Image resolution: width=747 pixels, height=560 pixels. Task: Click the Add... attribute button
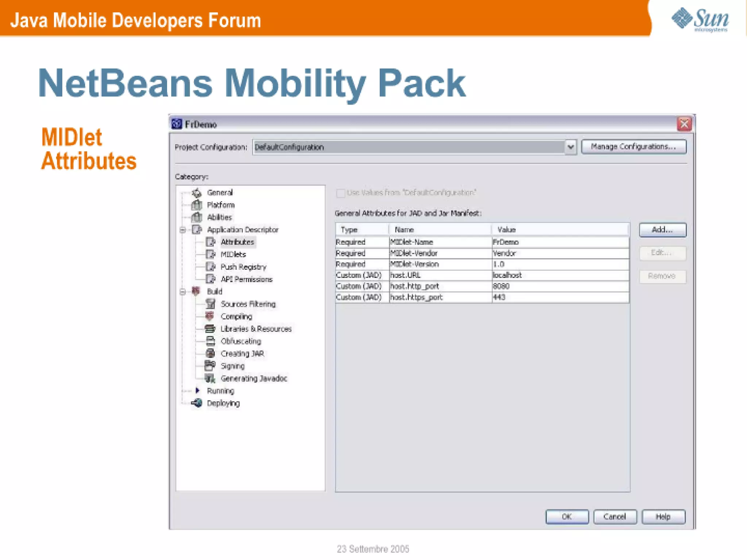coord(662,230)
